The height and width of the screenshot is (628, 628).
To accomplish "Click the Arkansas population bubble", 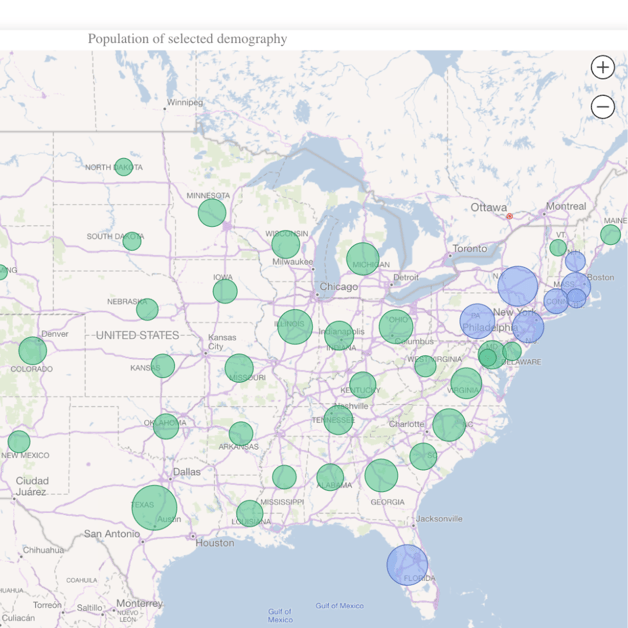I will 241,434.
